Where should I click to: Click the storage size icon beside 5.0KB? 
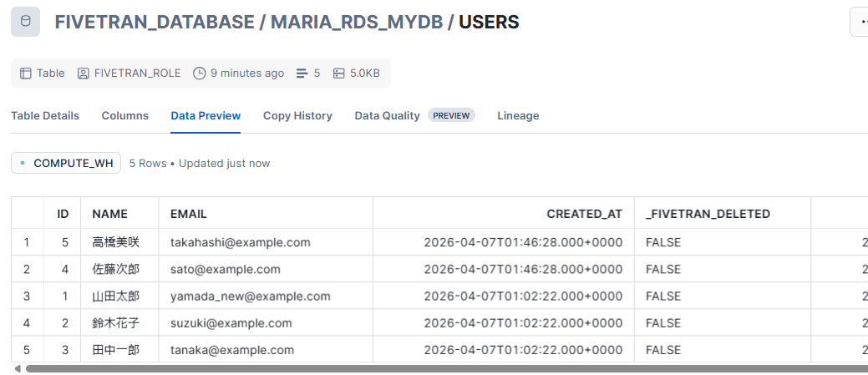[339, 73]
